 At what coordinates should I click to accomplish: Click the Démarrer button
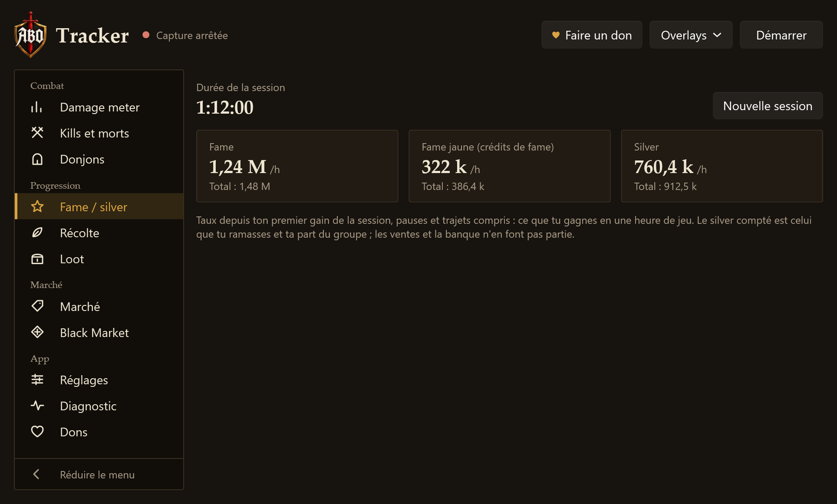pos(781,35)
